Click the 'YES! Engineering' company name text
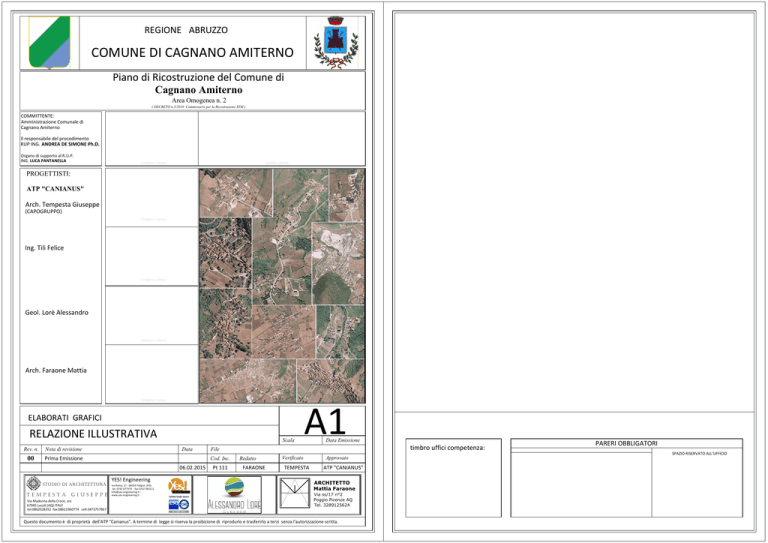This screenshot has height=543, width=768. pos(131,480)
